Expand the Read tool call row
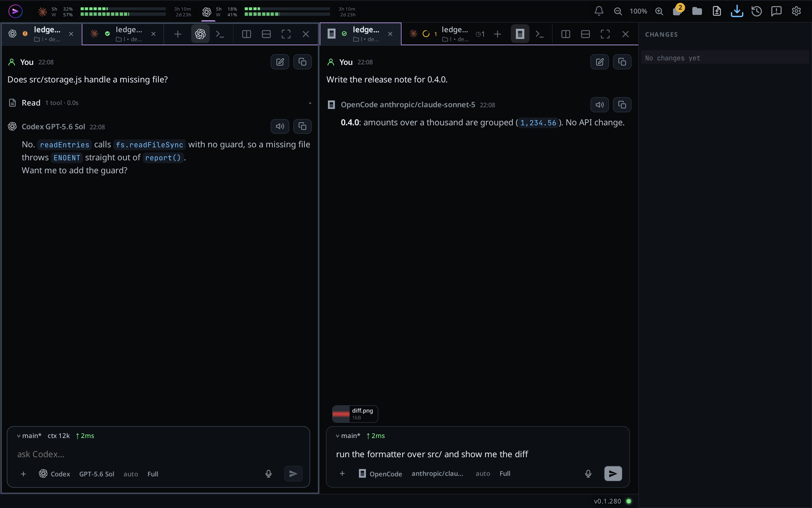Image resolution: width=812 pixels, height=508 pixels. (x=160, y=103)
